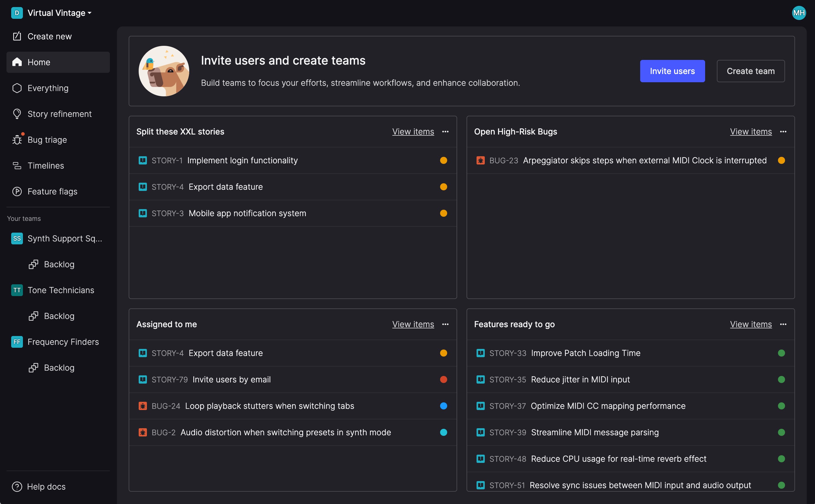Open the Backlog under Frequency Finders
This screenshot has height=504, width=815.
[x=59, y=368]
